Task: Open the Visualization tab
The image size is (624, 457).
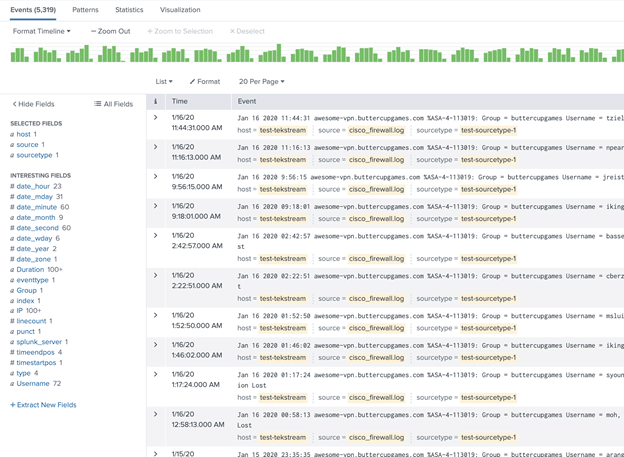Action: 180,10
